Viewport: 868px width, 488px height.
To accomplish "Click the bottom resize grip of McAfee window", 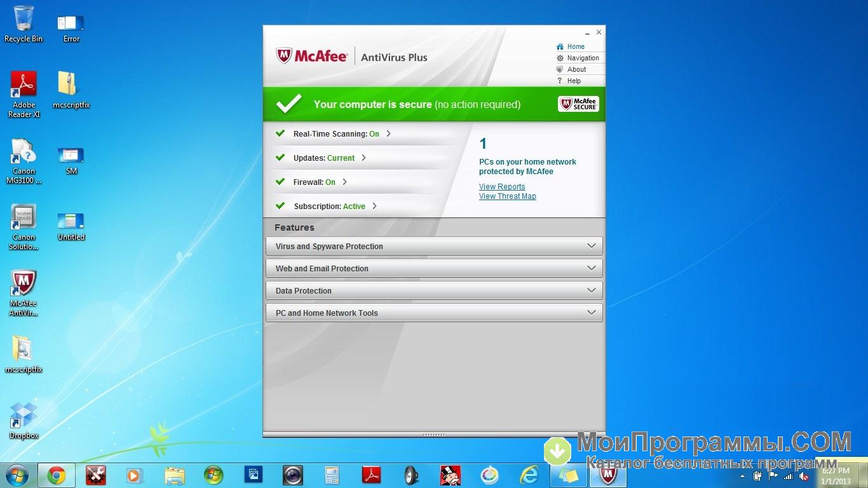I will point(434,435).
